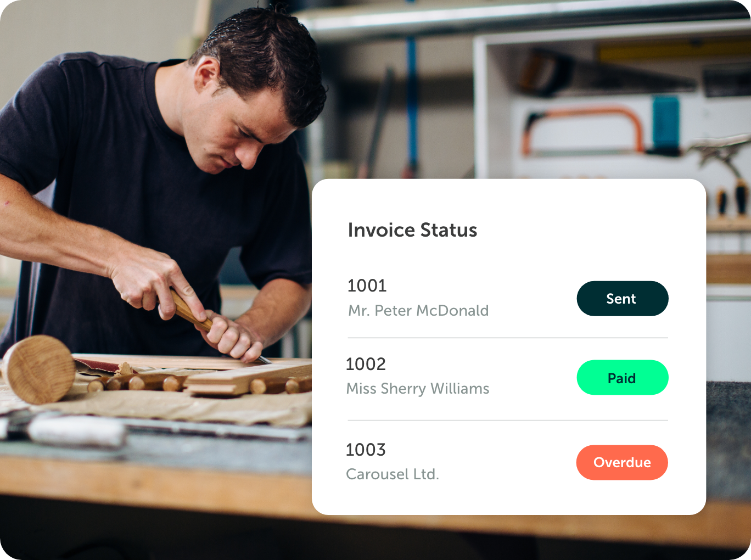Click the wooden chisel handle in the man's hands
The height and width of the screenshot is (560, 751).
pyautogui.click(x=189, y=310)
